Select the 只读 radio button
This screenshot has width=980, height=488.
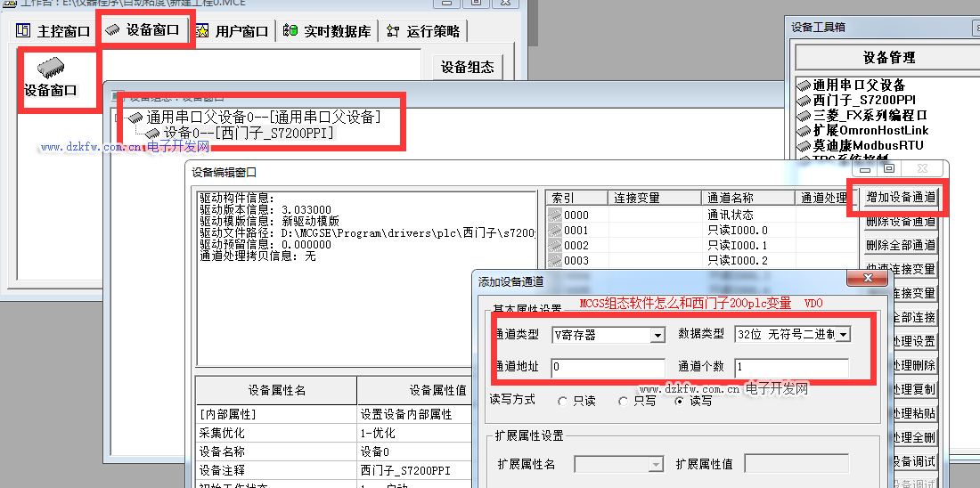562,402
